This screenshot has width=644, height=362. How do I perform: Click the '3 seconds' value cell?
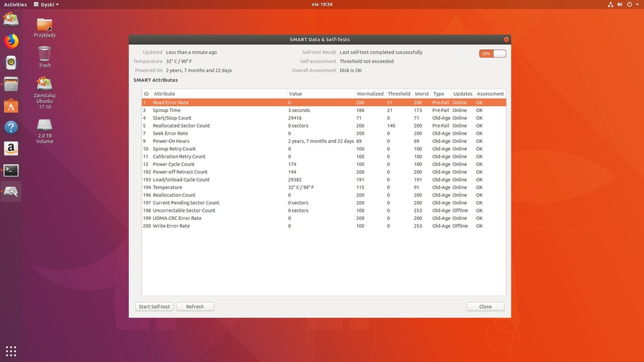[x=299, y=111]
